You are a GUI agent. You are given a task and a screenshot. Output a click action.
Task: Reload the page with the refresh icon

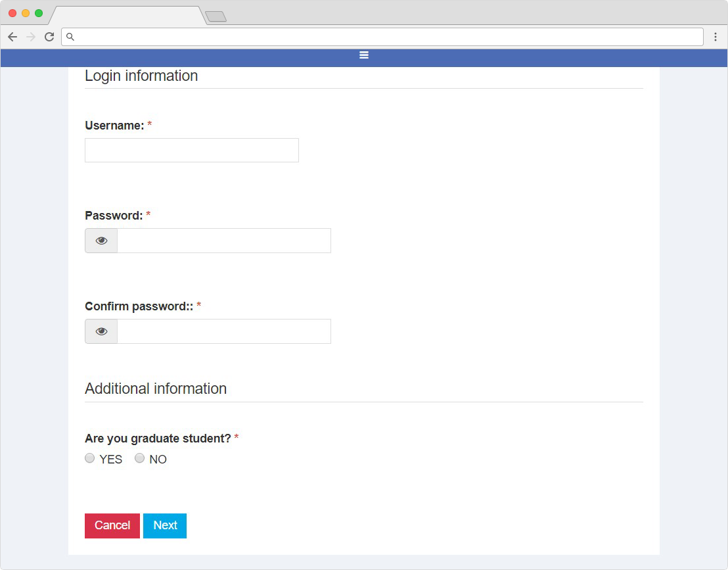pos(49,37)
